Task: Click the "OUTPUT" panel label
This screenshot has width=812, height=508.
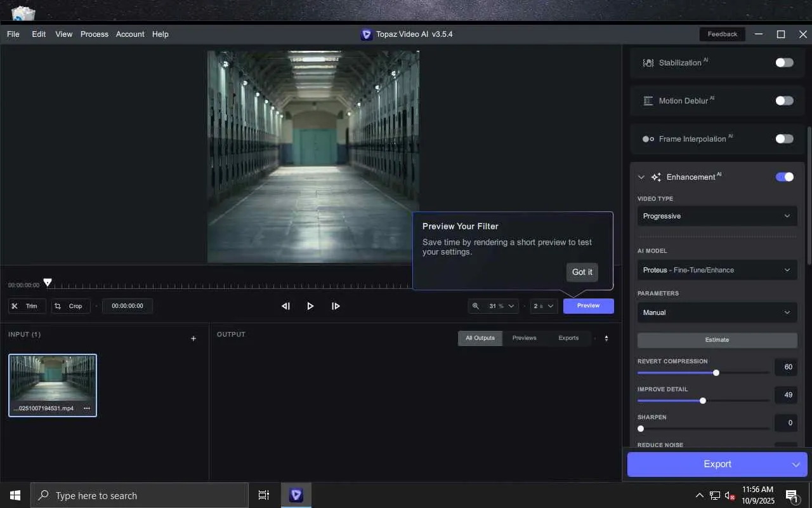Action: (x=231, y=335)
